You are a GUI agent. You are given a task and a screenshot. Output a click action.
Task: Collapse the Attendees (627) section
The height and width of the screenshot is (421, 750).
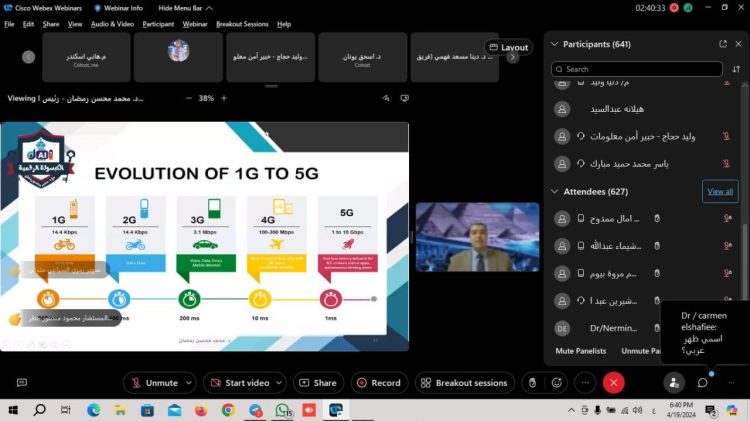point(554,192)
